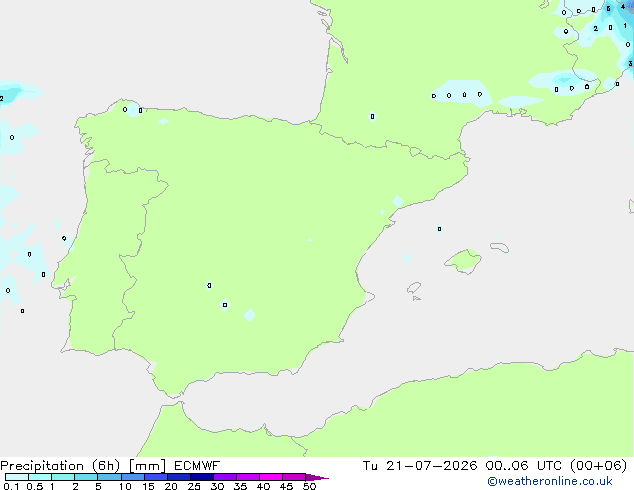This screenshot has width=634, height=490.
Task: Pick the 1 to 2 mm legend color
Action: point(63,477)
